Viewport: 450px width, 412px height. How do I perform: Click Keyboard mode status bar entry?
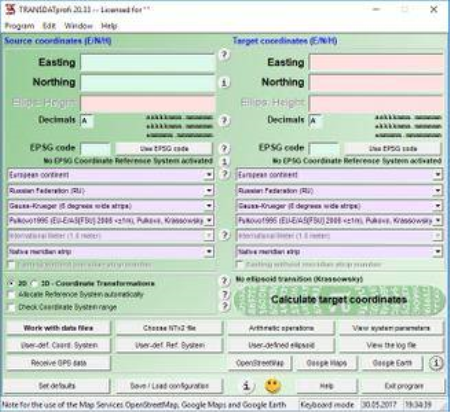click(x=327, y=405)
